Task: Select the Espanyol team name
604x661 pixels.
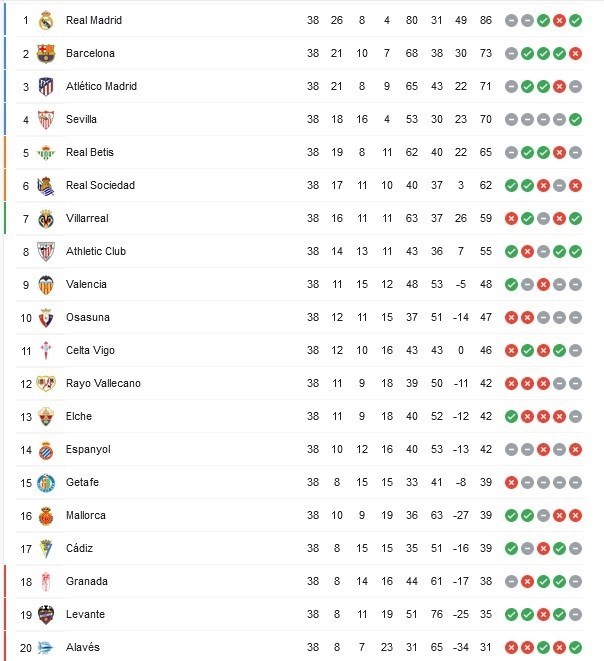Action: tap(88, 449)
